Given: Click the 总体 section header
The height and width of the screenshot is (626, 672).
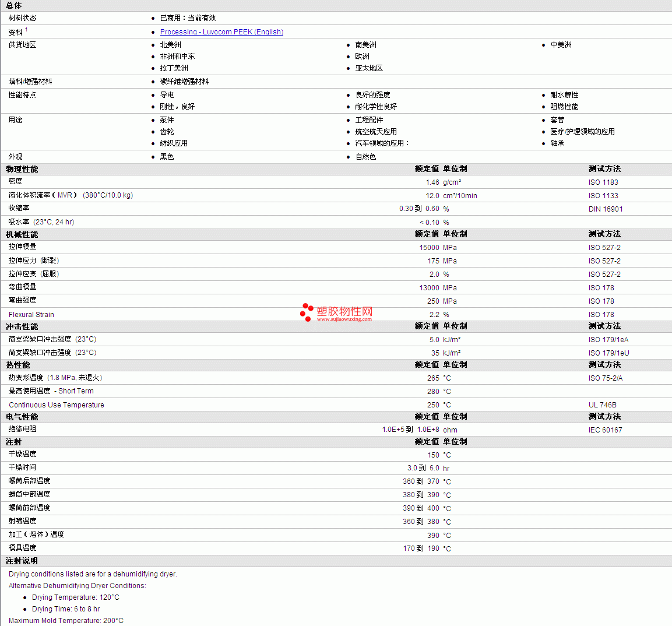Looking at the screenshot, I should click(x=13, y=5).
